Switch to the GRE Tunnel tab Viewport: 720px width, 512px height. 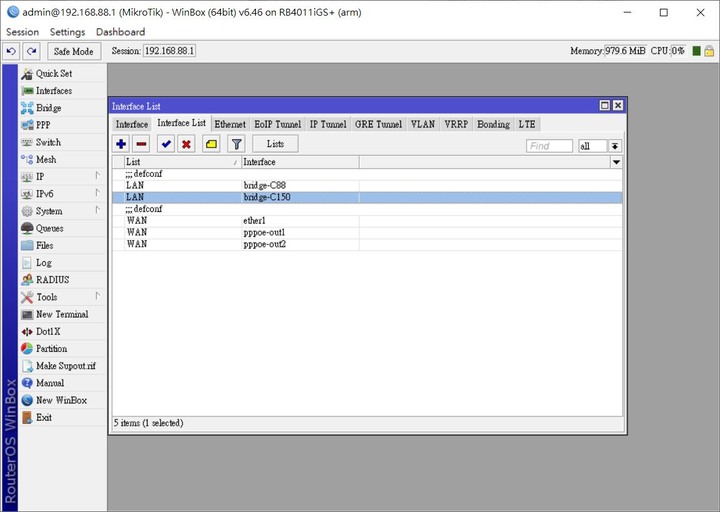tap(378, 124)
